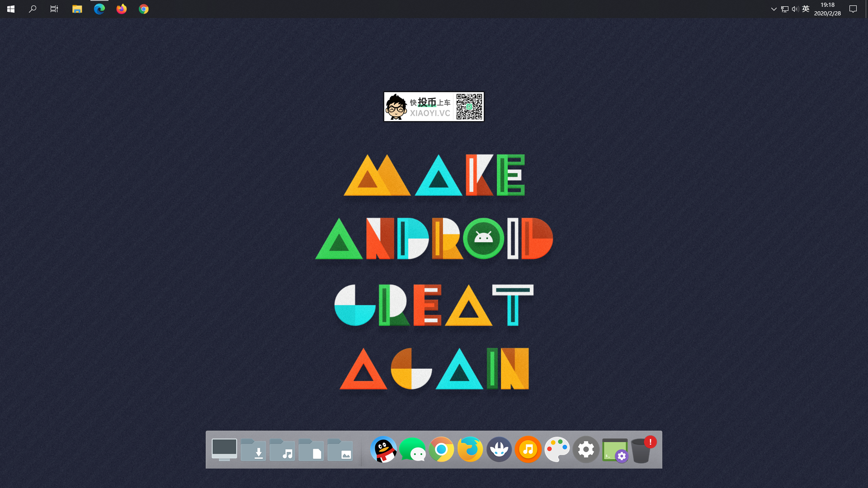This screenshot has height=488, width=868.
Task: Launch WeChat from the dock
Action: pos(412,450)
